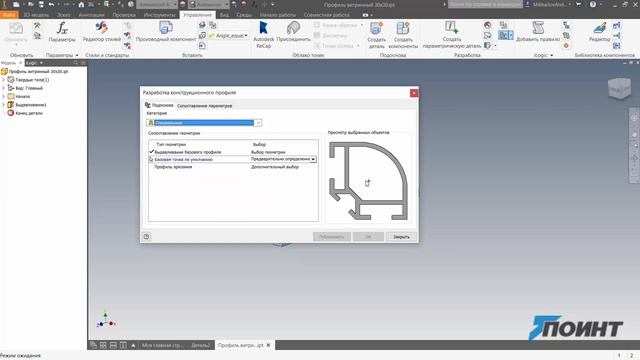Click the Undo arrow in the quick access toolbar
The image size is (640, 360).
click(x=51, y=4)
